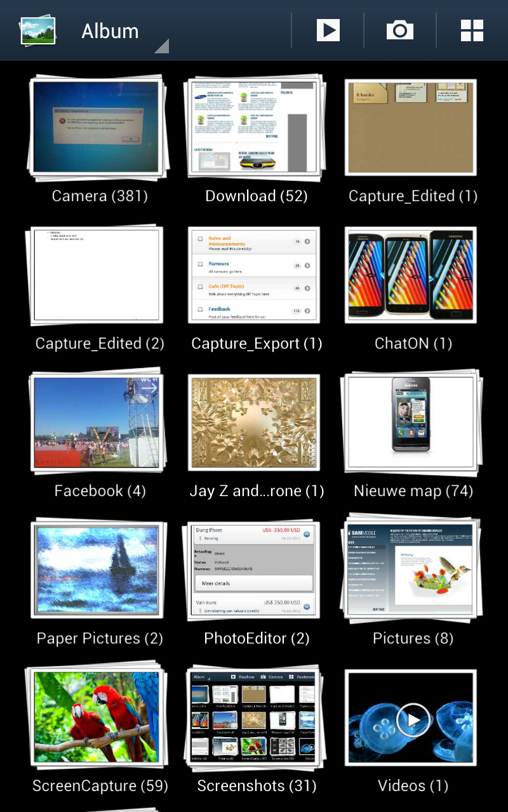Open the Capture_Edited (2) album thumbnail
This screenshot has height=812, width=508.
click(97, 275)
